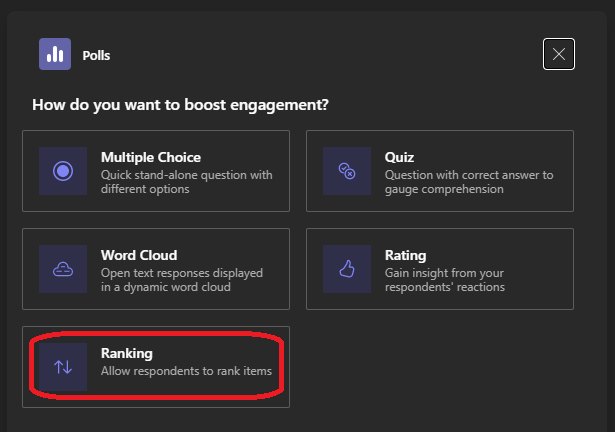The height and width of the screenshot is (432, 615).
Task: Choose the Rating poll title
Action: [405, 255]
